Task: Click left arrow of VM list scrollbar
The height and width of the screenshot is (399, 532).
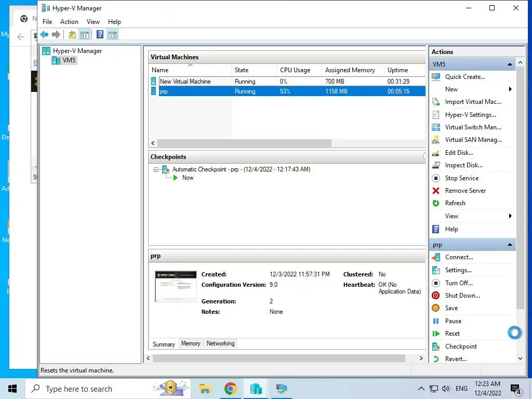Action: click(153, 143)
